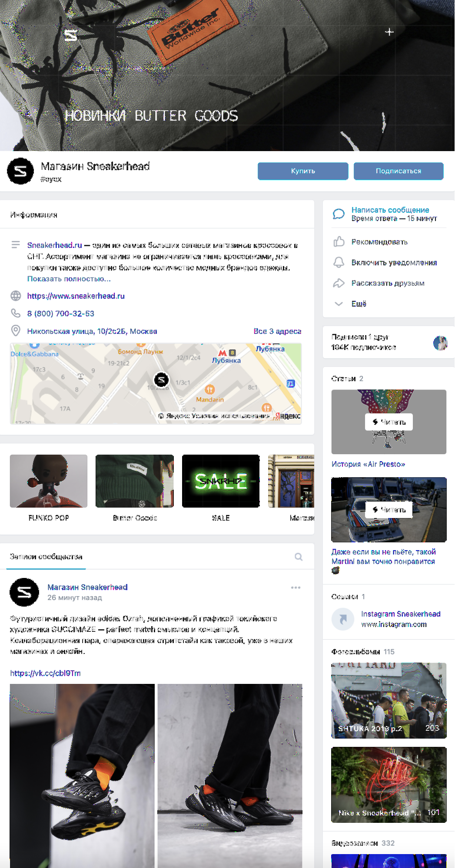The image size is (455, 868).
Task: Open left adidas Ozrah photo
Action: pyautogui.click(x=82, y=776)
